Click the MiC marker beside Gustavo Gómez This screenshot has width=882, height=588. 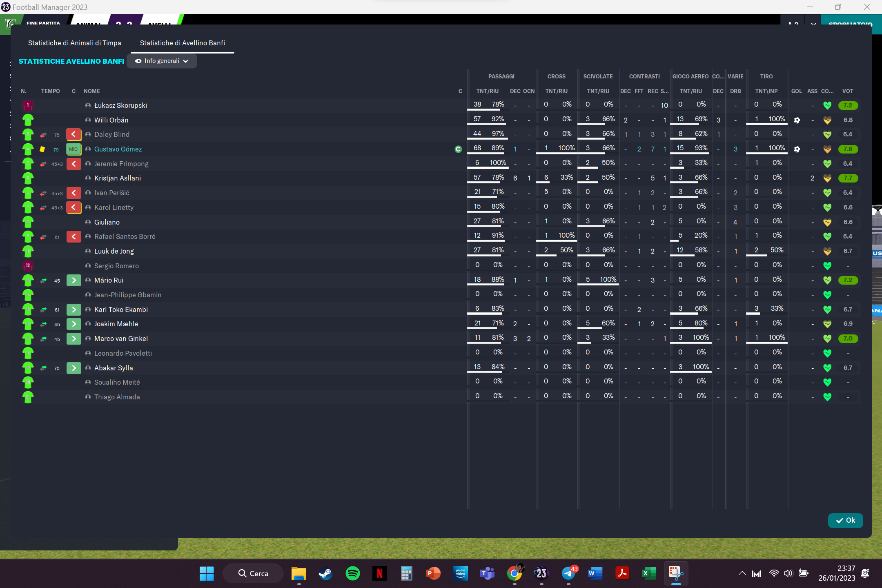[x=73, y=149]
